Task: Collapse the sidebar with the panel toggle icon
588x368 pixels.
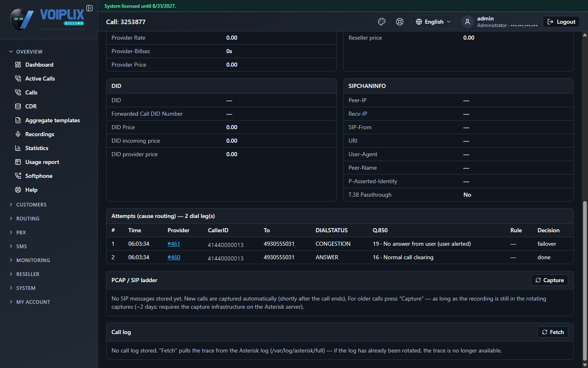Action: 89,8
